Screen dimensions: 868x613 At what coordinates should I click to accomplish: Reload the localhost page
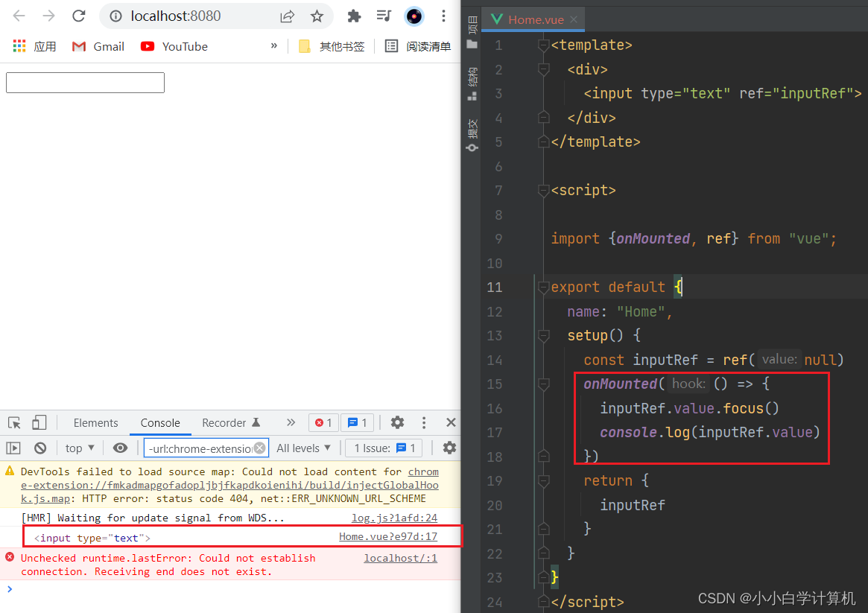click(79, 16)
